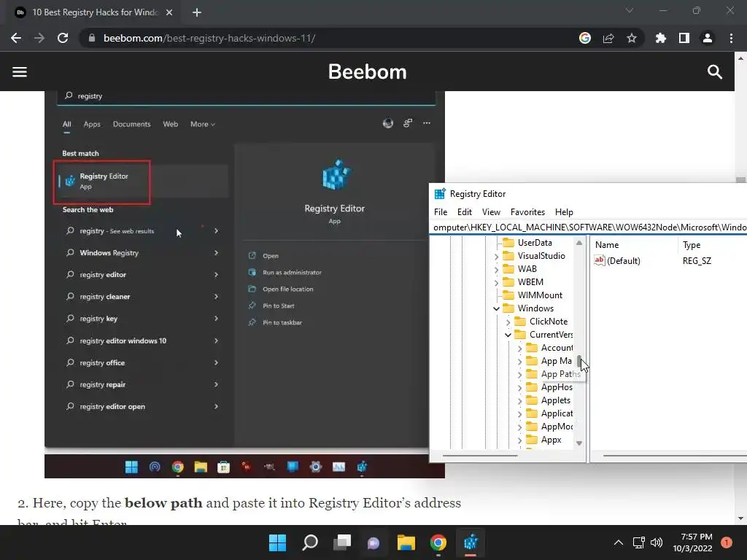The height and width of the screenshot is (560, 747).
Task: Click the Google icon in address bar
Action: click(x=585, y=38)
